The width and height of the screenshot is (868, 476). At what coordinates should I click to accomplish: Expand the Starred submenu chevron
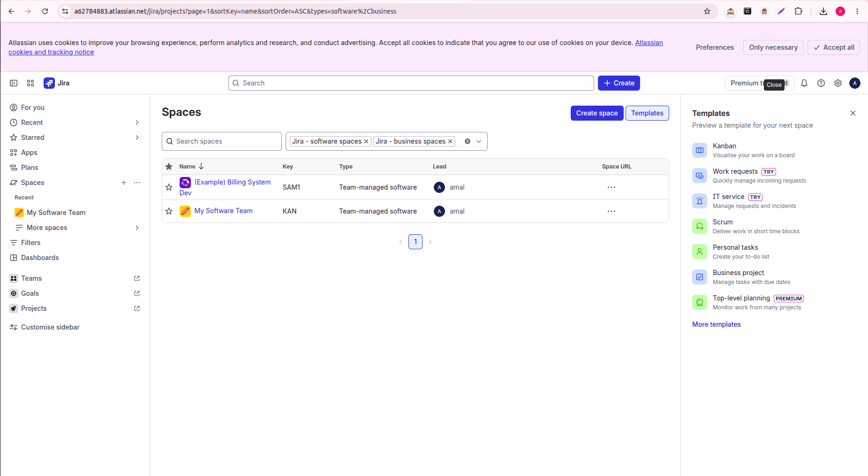click(x=137, y=138)
